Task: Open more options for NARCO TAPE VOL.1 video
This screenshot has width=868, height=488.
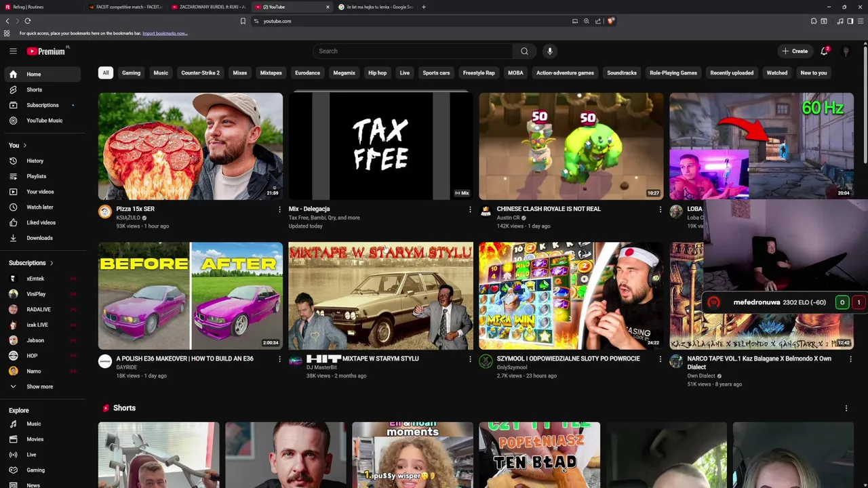Action: 851,359
